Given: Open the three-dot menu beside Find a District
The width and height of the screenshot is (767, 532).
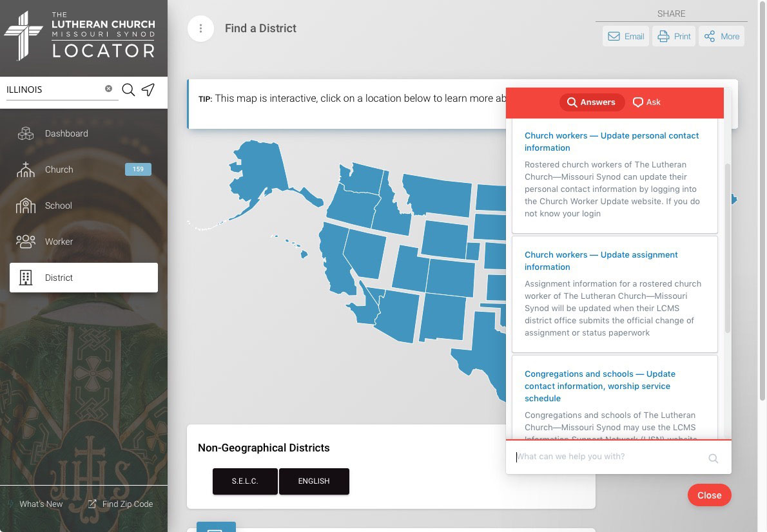Looking at the screenshot, I should click(200, 28).
